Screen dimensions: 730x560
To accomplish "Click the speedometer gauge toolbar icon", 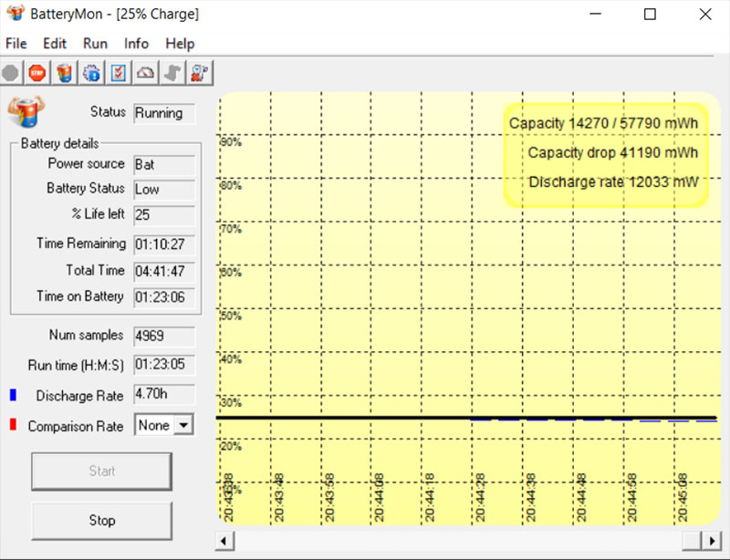I will point(146,72).
